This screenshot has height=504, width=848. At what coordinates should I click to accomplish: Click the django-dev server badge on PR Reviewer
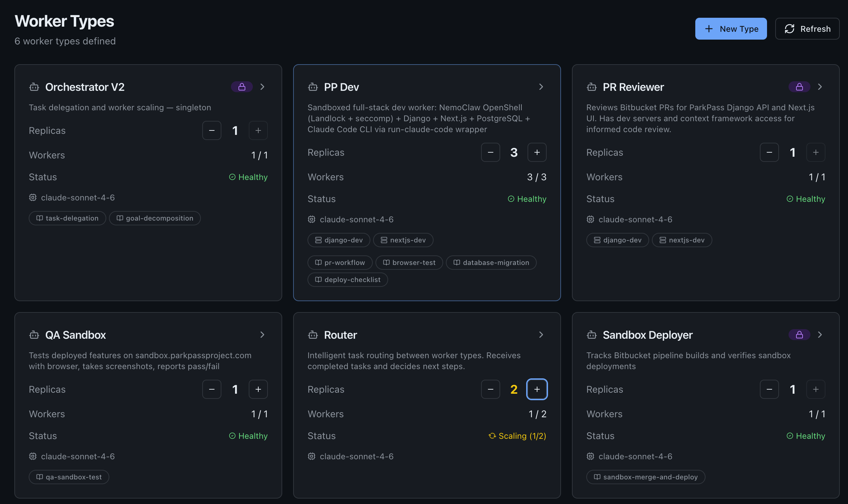click(x=617, y=240)
